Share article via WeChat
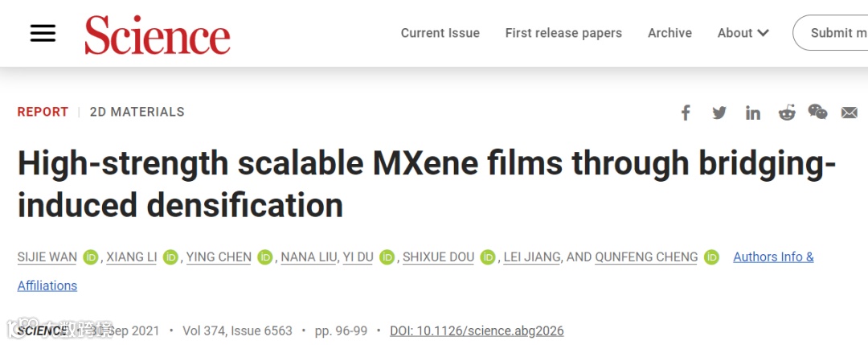Image resolution: width=868 pixels, height=345 pixels. (817, 113)
